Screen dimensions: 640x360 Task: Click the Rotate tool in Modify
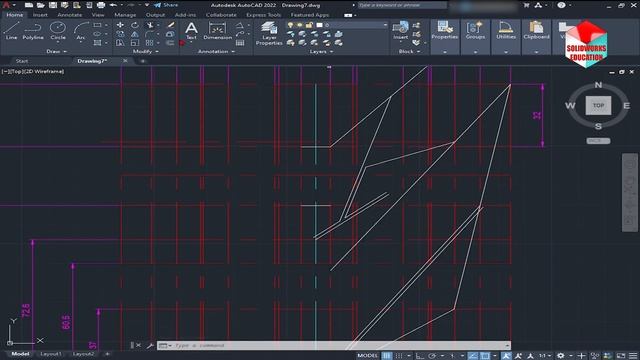click(135, 25)
